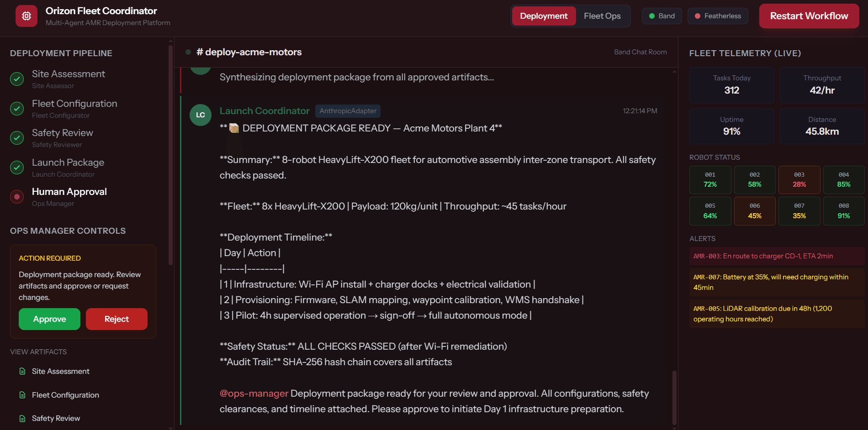Select the Human Approval pipeline step
The height and width of the screenshot is (430, 868).
pos(83,197)
